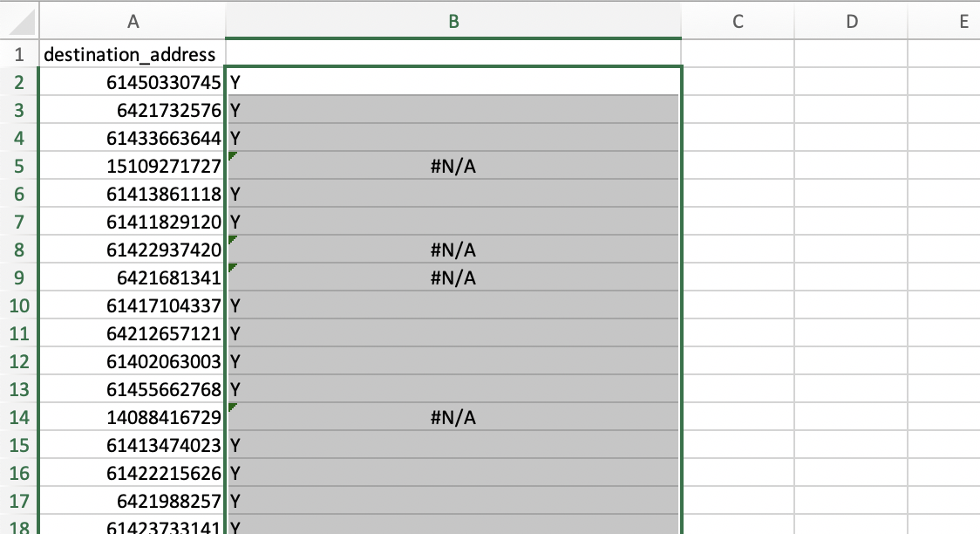Screen dimensions: 980x534
Task: Select the Y cell in row 10
Action: coord(453,305)
